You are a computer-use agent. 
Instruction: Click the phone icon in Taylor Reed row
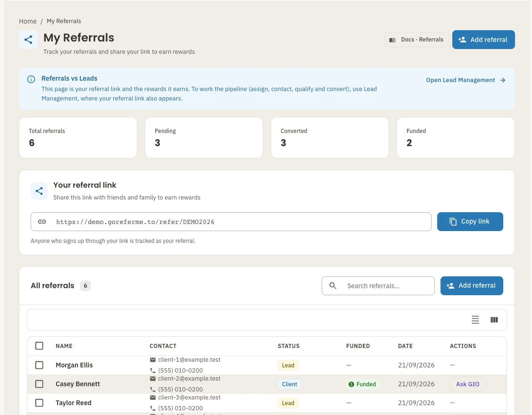pos(153,408)
